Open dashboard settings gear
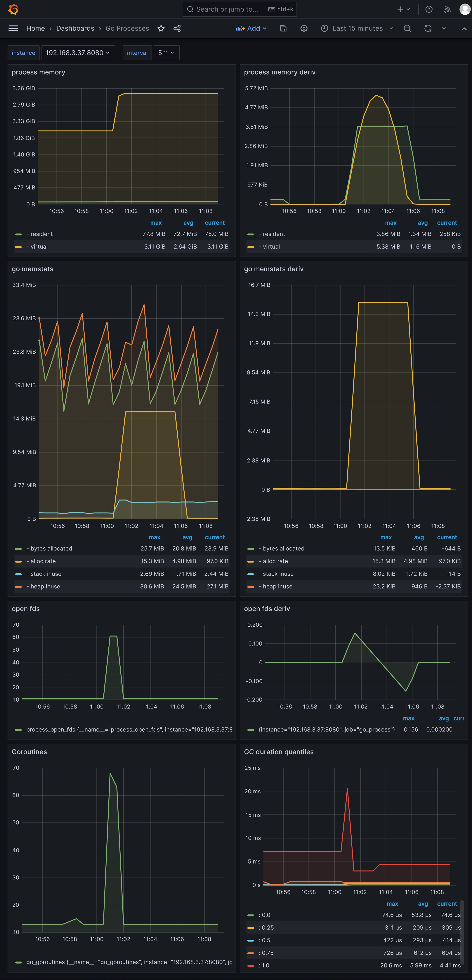 tap(304, 28)
